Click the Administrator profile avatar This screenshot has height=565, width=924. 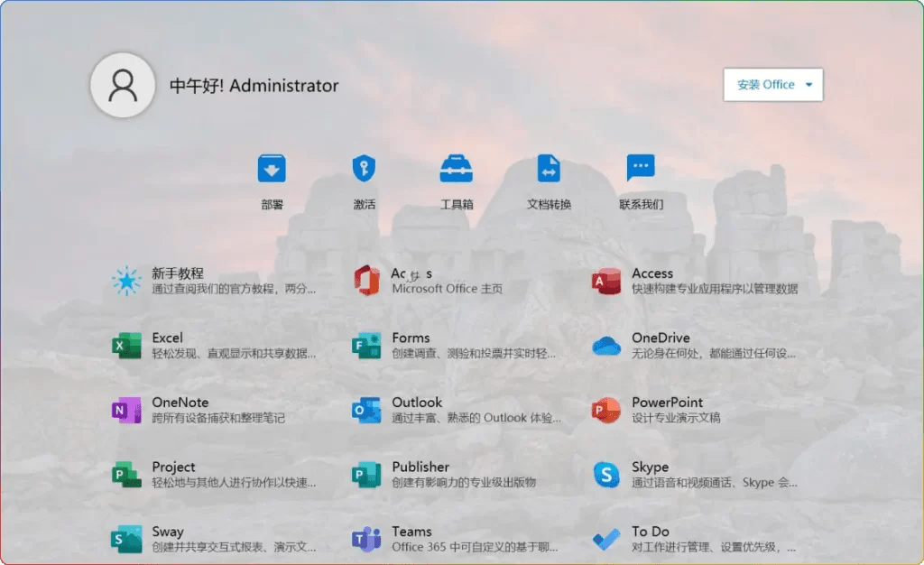click(x=124, y=85)
